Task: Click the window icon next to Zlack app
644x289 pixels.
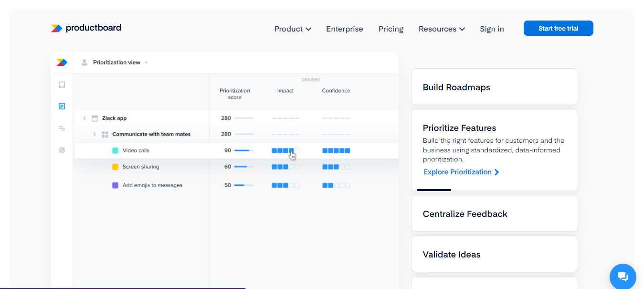Action: pos(95,118)
